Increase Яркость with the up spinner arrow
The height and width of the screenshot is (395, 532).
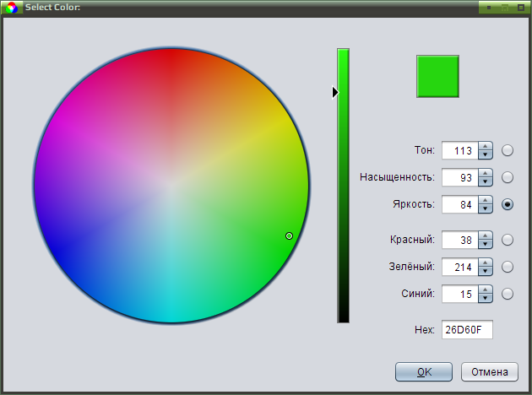(x=486, y=200)
